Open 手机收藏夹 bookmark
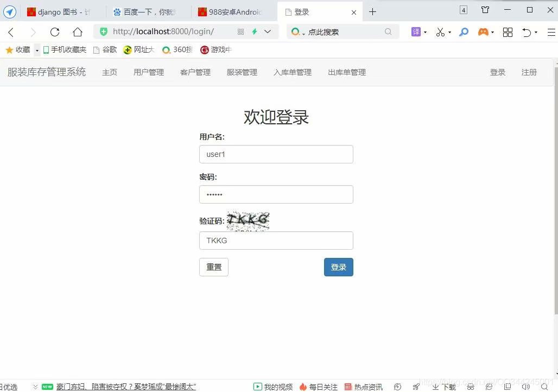The width and height of the screenshot is (558, 392). 65,50
